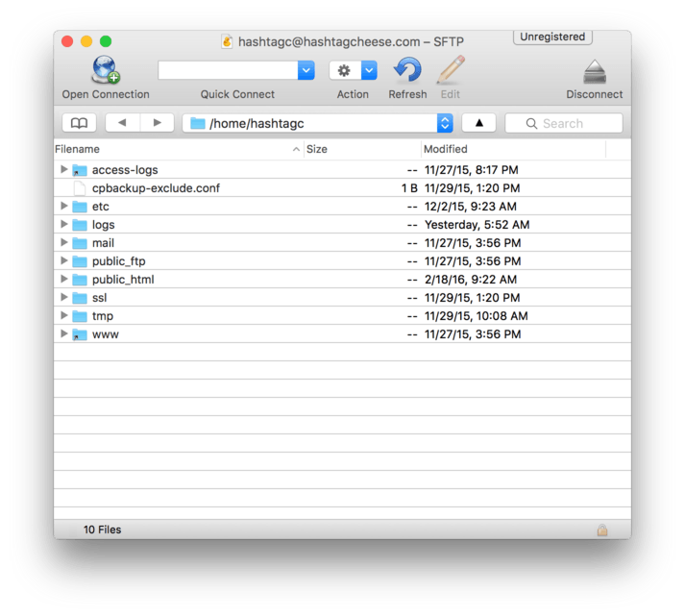Click the mail folder icon
The image size is (685, 616).
pyautogui.click(x=80, y=243)
